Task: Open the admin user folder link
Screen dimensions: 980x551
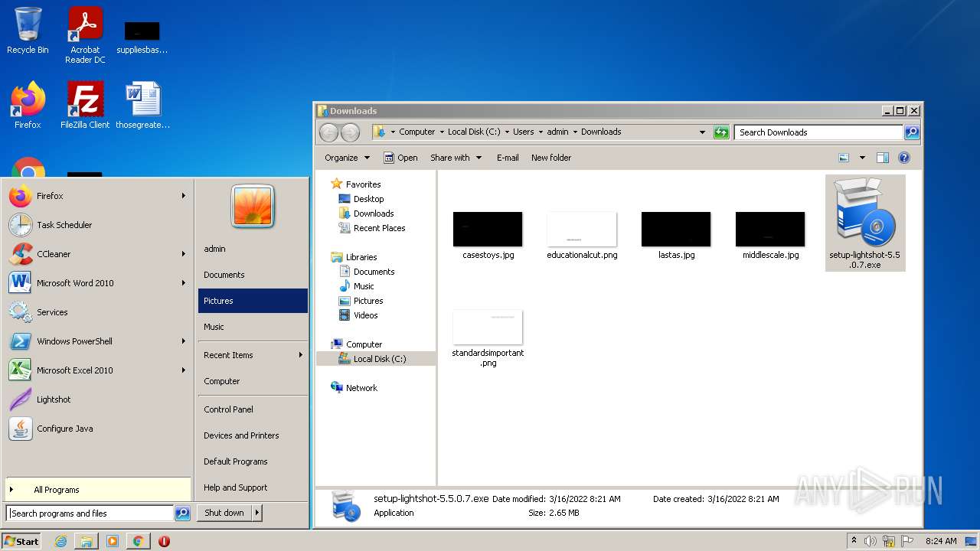Action: [253, 249]
